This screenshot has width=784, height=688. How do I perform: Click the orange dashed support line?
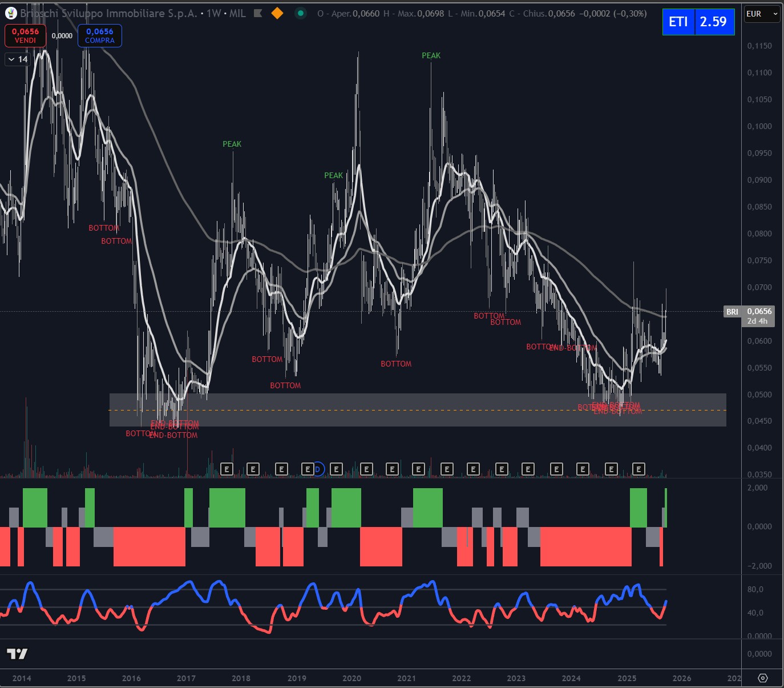[399, 410]
